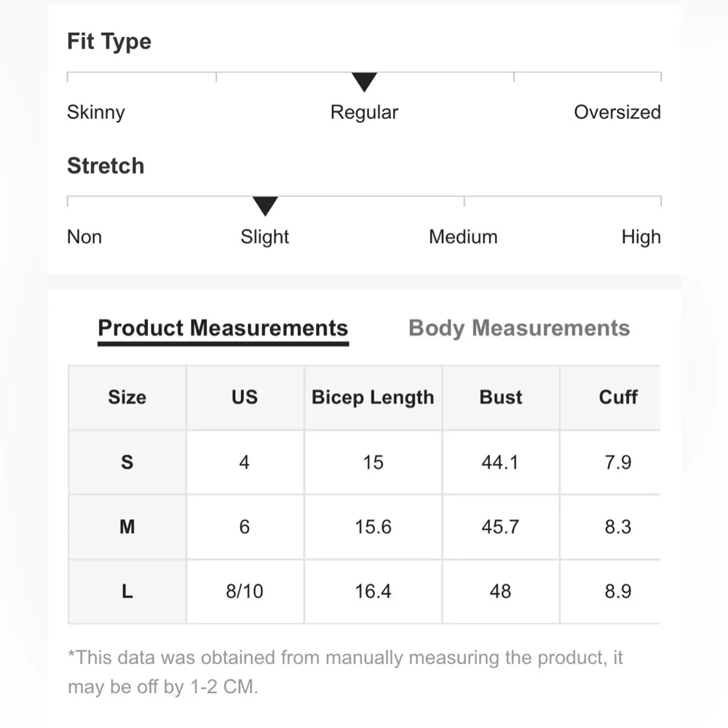Switch to Body Measurements tab
The height and width of the screenshot is (728, 728).
519,328
